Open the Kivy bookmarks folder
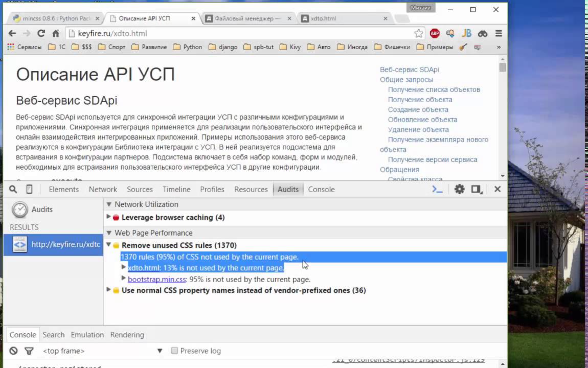 point(290,47)
